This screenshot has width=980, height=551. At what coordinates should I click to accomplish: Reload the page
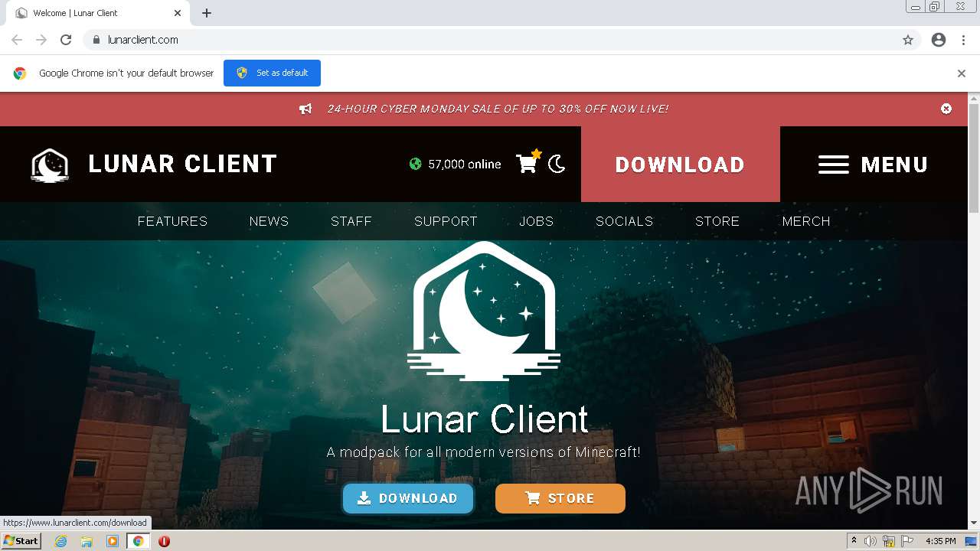tap(66, 40)
